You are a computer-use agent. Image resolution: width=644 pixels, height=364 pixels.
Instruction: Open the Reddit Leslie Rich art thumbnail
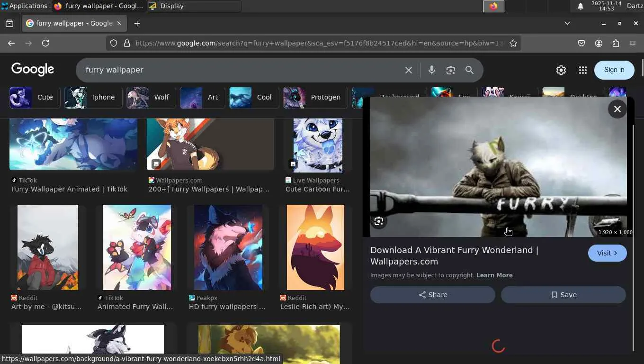tap(315, 247)
